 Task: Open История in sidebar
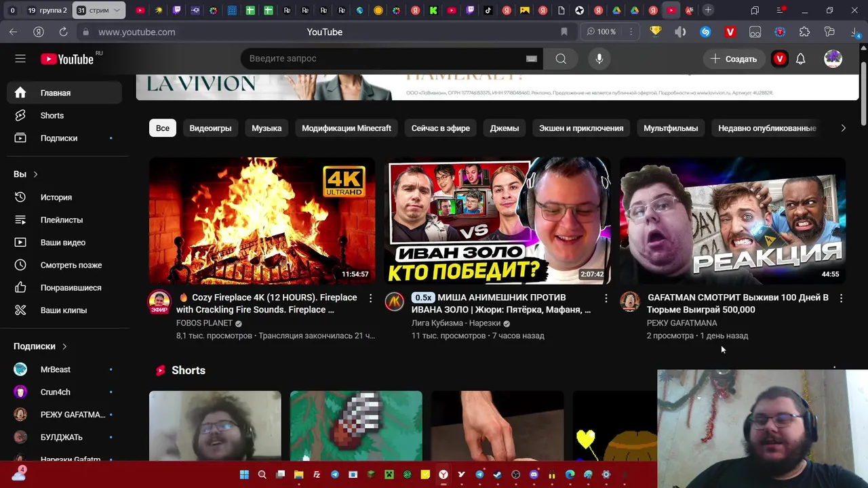(64, 197)
